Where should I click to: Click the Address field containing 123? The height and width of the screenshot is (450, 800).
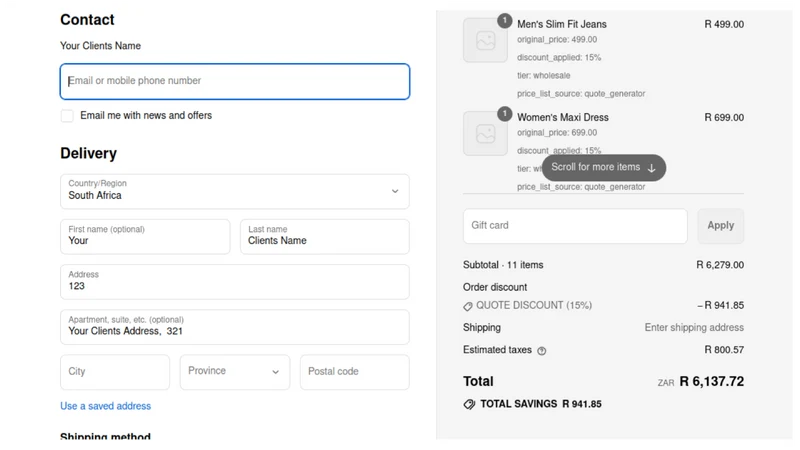click(x=235, y=282)
